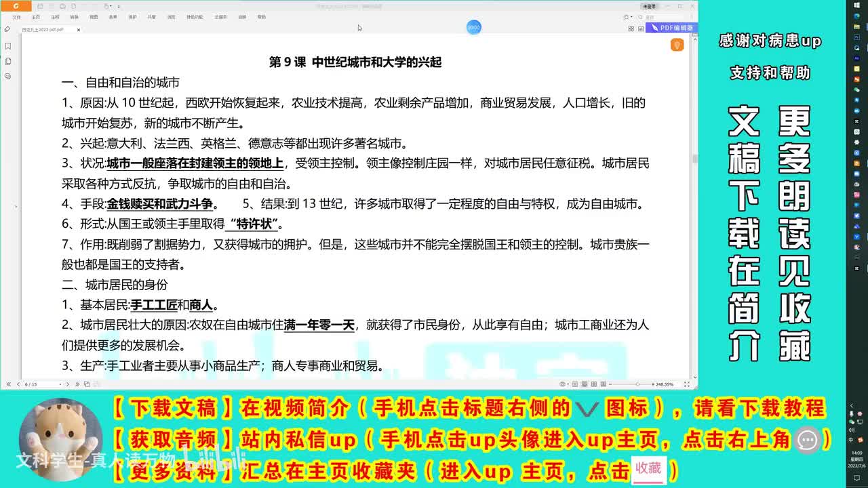Screen dimensions: 868x488
Task: Open the 248.55% zoom level dropdown
Action: 665,384
